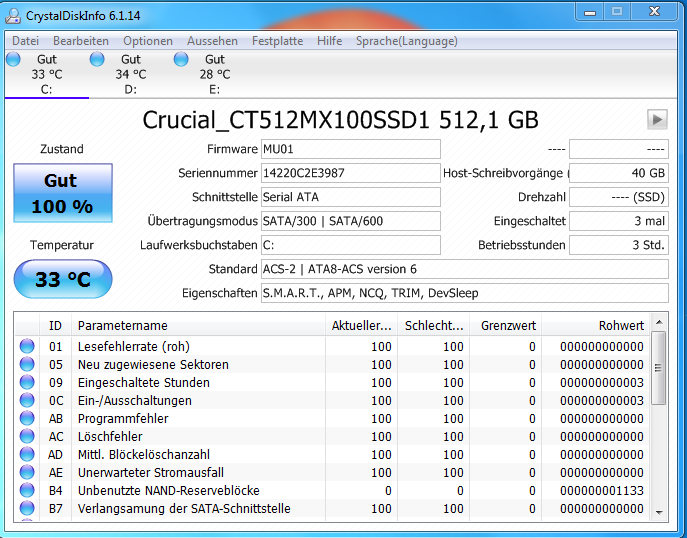687x538 pixels.
Task: Click raw value 000000000003 in row 09
Action: tap(602, 382)
